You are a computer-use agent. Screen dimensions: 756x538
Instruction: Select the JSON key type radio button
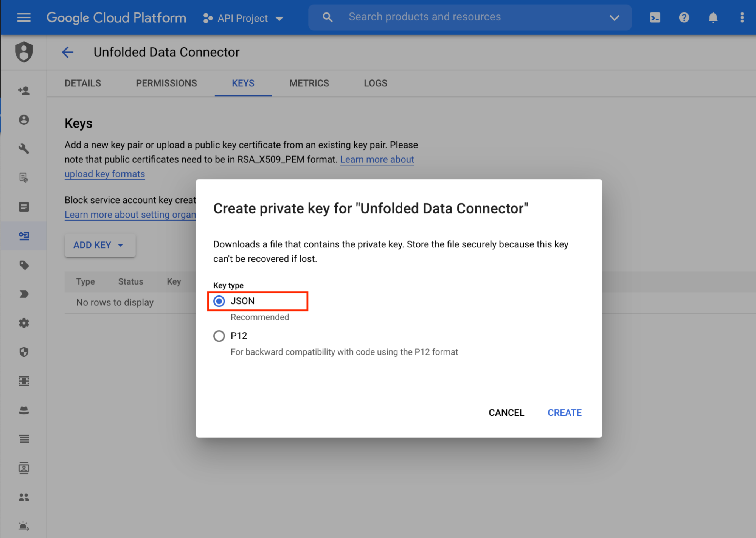coord(219,301)
